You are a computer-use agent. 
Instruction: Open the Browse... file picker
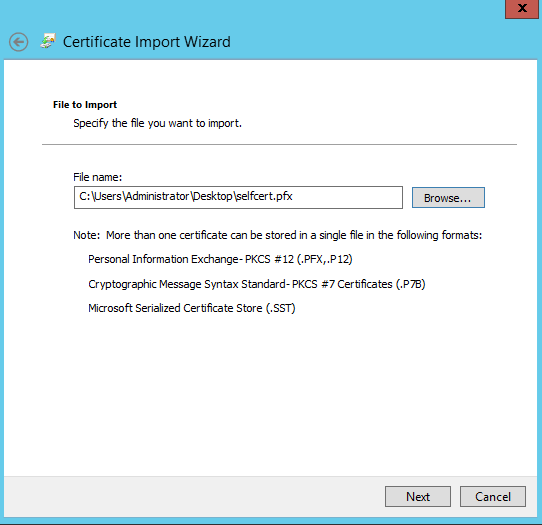point(448,198)
